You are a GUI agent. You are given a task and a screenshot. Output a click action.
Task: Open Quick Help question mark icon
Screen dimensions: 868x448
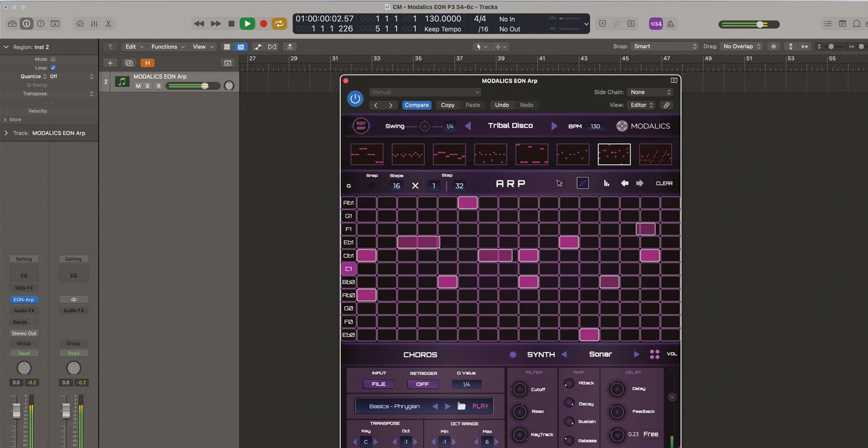click(41, 24)
